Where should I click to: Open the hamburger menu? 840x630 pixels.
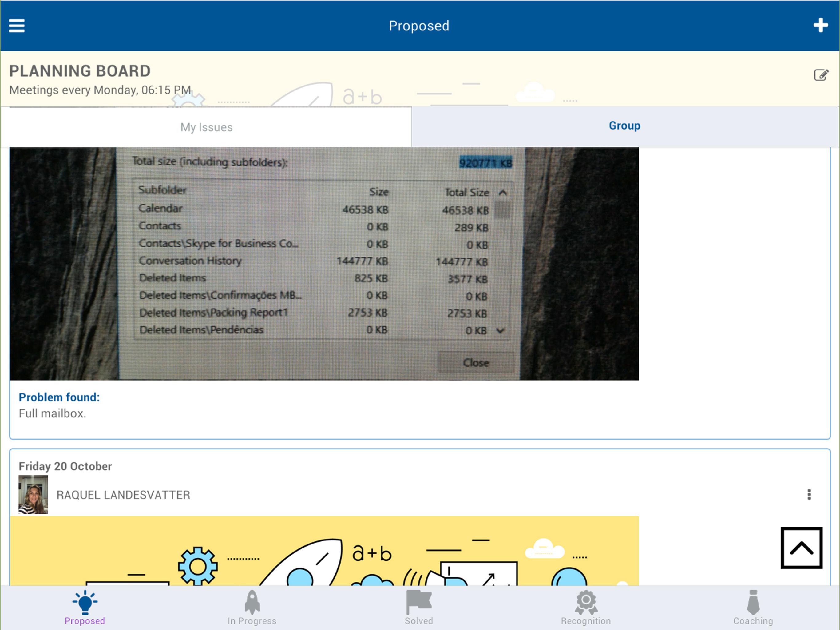17,26
